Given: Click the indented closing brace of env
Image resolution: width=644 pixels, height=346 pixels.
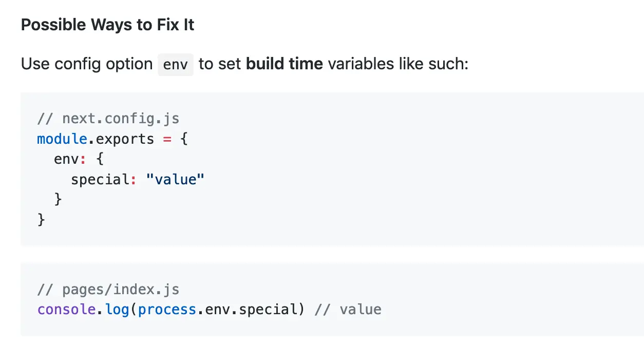Looking at the screenshot, I should click(58, 199).
